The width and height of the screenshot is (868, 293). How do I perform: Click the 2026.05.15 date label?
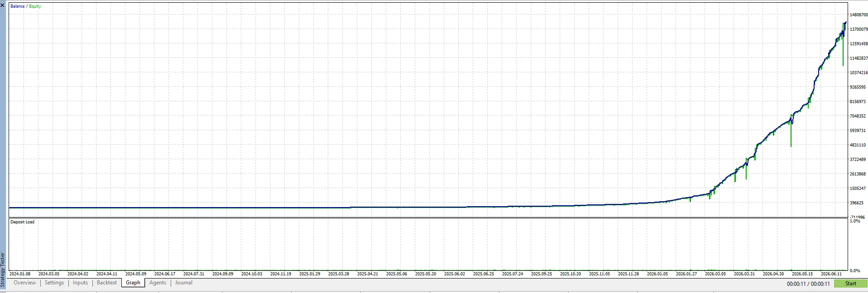[x=802, y=274]
